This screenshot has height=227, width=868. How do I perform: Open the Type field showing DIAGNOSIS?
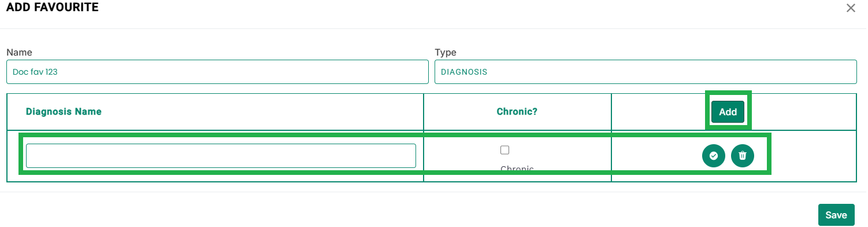[x=646, y=72]
